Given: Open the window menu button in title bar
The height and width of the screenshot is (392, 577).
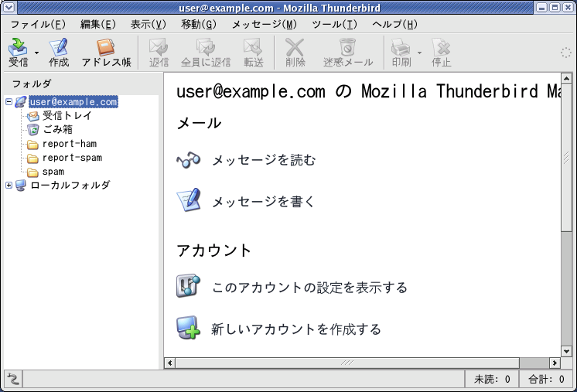Looking at the screenshot, I should pos(9,8).
